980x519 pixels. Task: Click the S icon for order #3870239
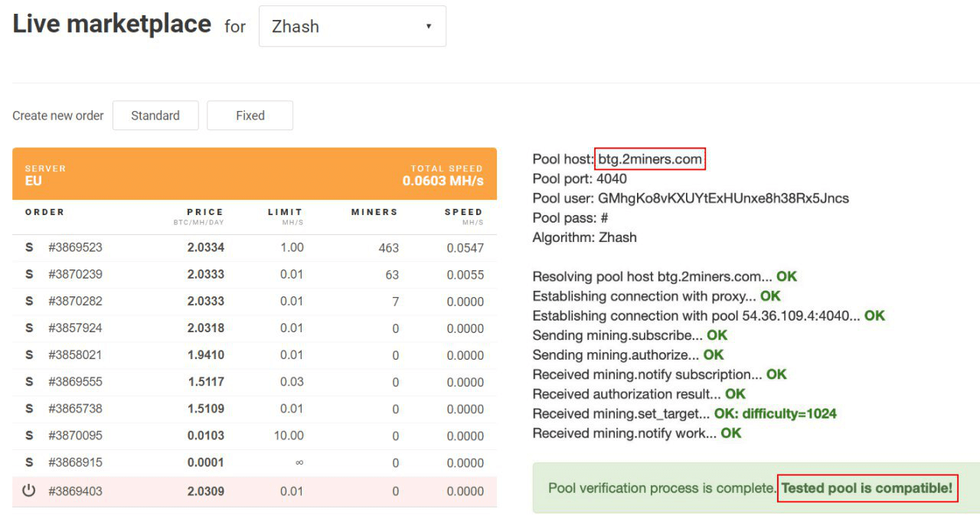29,274
